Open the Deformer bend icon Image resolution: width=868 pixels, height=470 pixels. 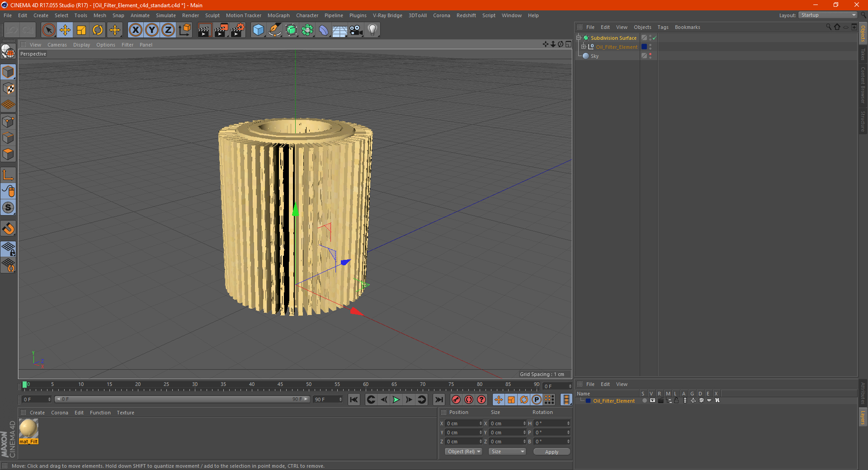324,30
